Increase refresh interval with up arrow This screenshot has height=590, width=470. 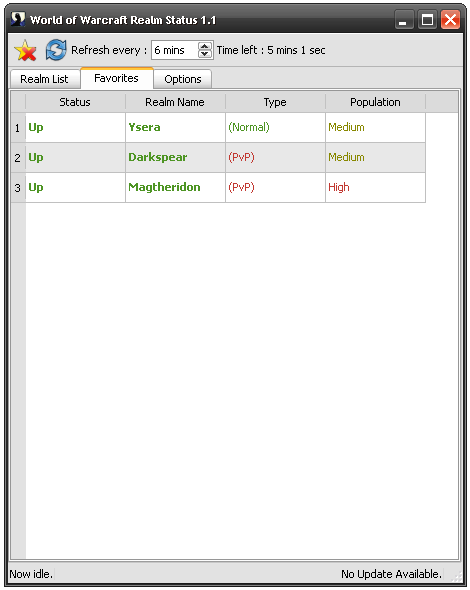205,46
